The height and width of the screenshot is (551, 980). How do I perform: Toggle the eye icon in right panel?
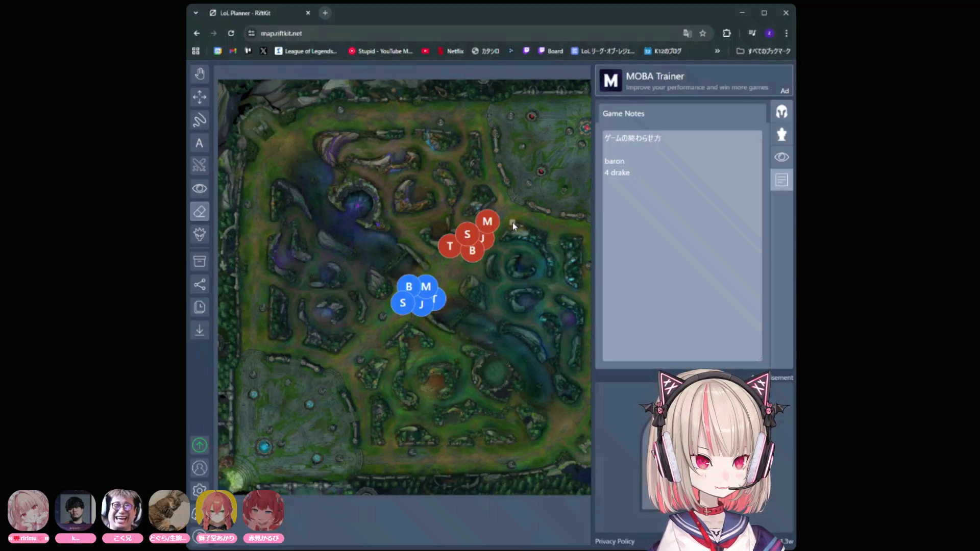point(781,157)
